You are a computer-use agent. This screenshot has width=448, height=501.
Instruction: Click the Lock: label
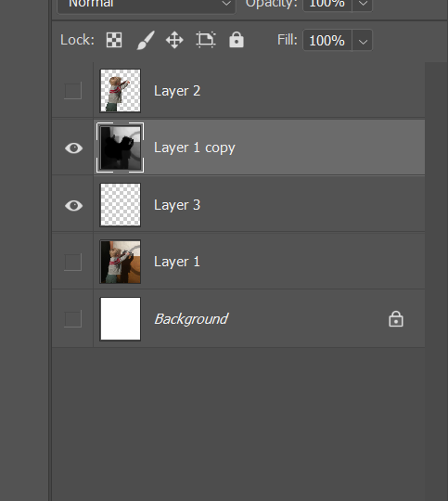(77, 40)
